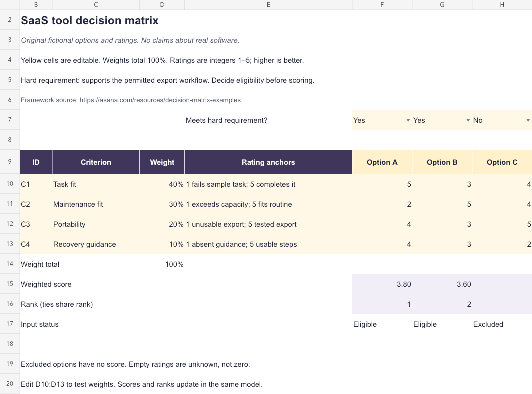The image size is (532, 394).
Task: Click the 3.60 weighted score cell
Action: tap(442, 284)
